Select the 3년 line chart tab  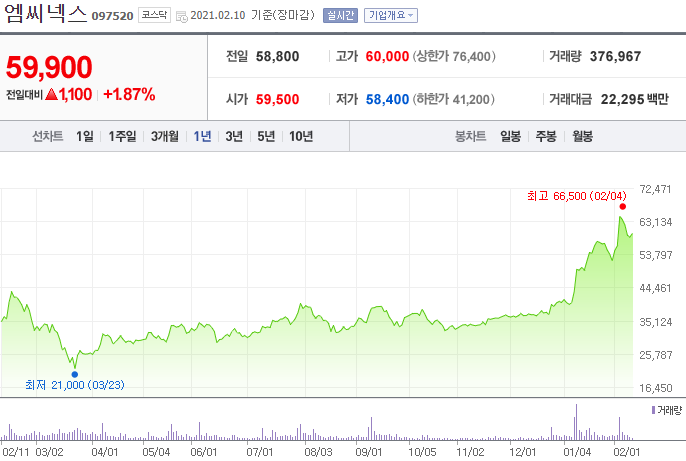234,136
